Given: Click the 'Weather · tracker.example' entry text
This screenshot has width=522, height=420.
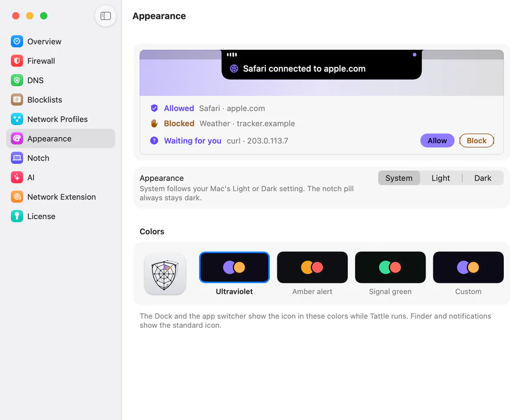Looking at the screenshot, I should point(247,123).
